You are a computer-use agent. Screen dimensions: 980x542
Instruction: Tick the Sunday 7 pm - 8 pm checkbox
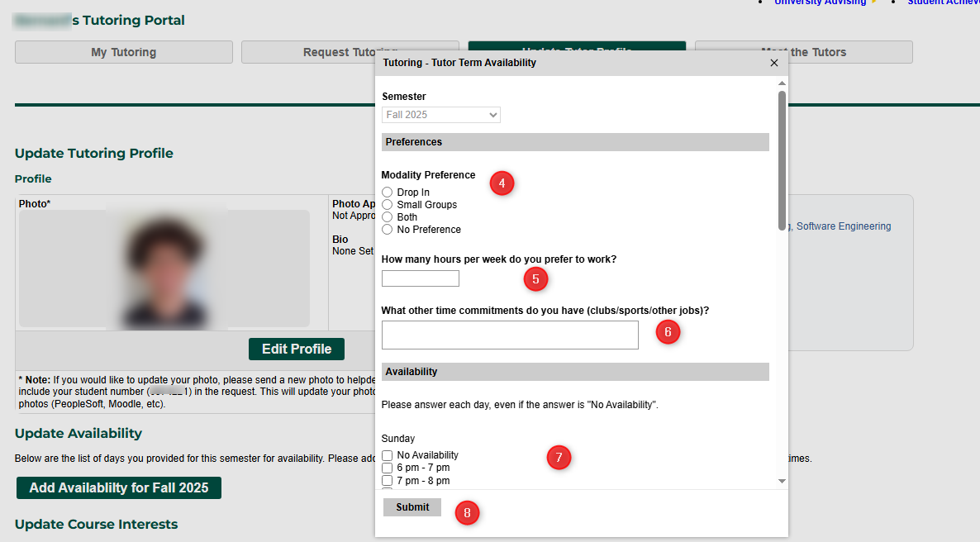click(x=388, y=480)
